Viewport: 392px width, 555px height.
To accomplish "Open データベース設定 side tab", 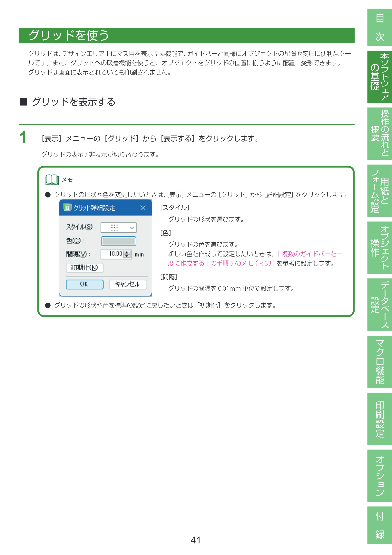I will (x=379, y=305).
